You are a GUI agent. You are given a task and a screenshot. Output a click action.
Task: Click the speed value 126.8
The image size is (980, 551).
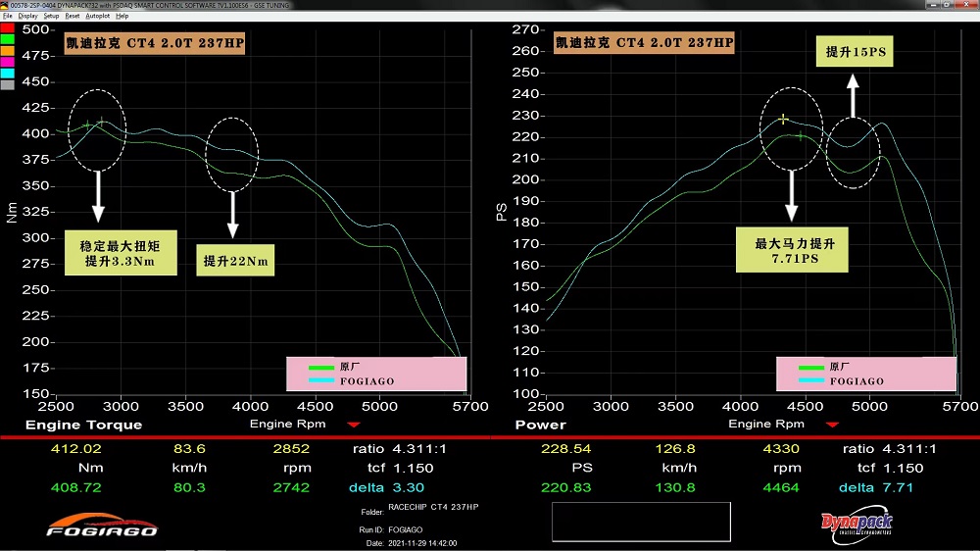click(x=675, y=448)
